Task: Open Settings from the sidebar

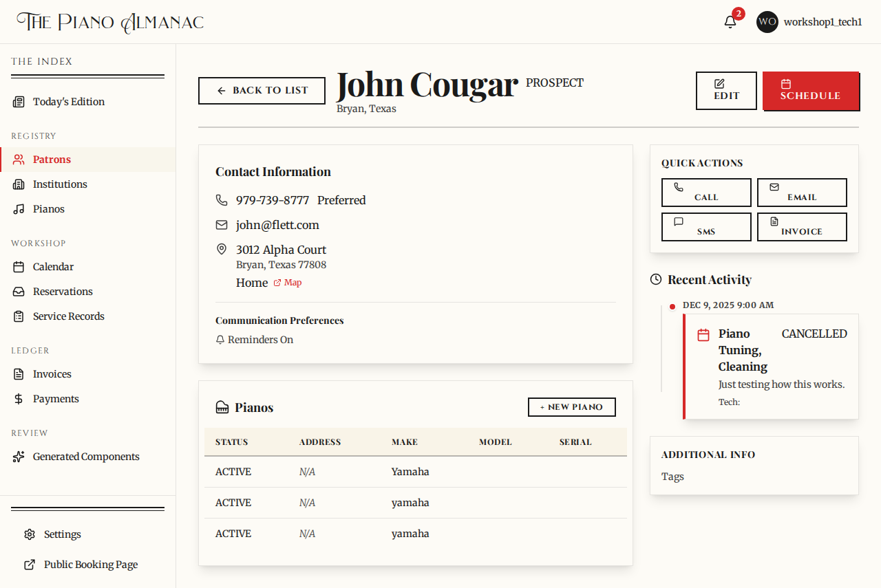Action: (62, 534)
